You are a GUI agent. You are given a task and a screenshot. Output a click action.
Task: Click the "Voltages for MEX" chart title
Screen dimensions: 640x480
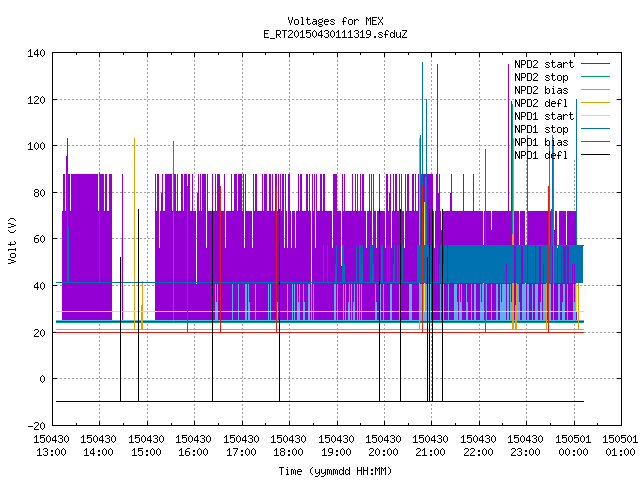pyautogui.click(x=335, y=21)
